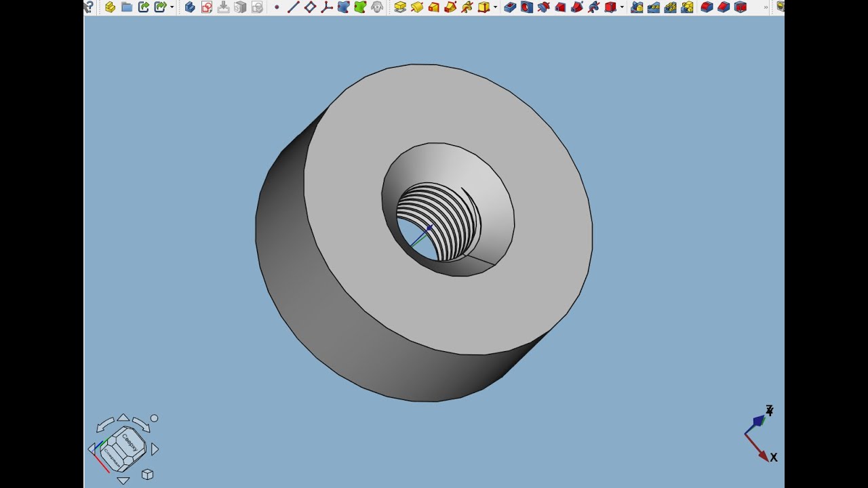Click the Linear Pattern icon
This screenshot has height=488, width=868.
[x=654, y=7]
